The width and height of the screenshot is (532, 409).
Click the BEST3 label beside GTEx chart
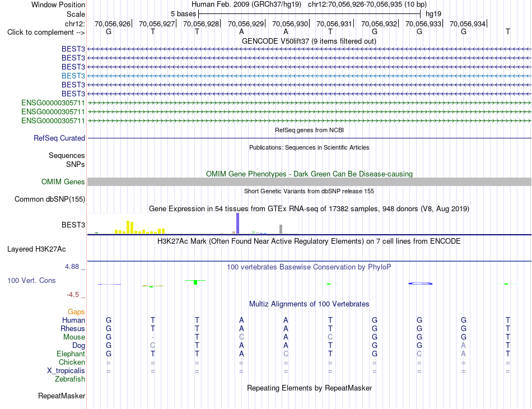(73, 225)
